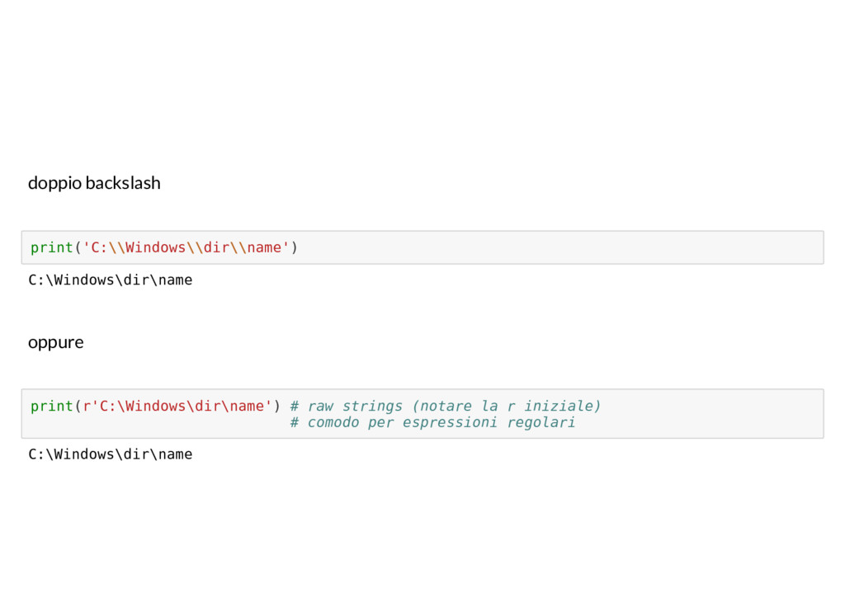This screenshot has width=845, height=616.
Task: Click the word 'regolari' in the second comment
Action: pyautogui.click(x=541, y=423)
